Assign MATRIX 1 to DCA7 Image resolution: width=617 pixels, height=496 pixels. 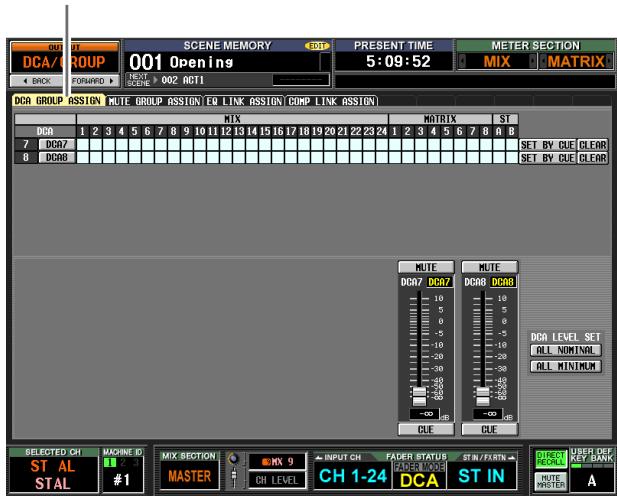395,145
